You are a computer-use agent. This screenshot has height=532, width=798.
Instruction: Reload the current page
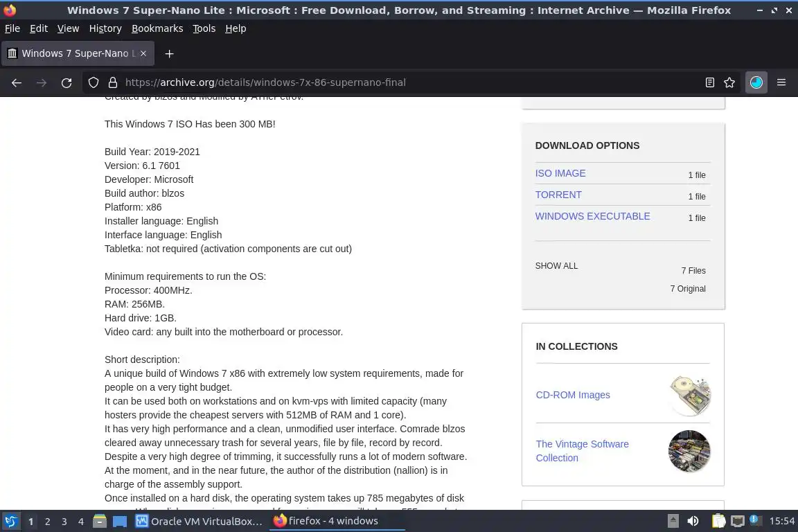66,82
